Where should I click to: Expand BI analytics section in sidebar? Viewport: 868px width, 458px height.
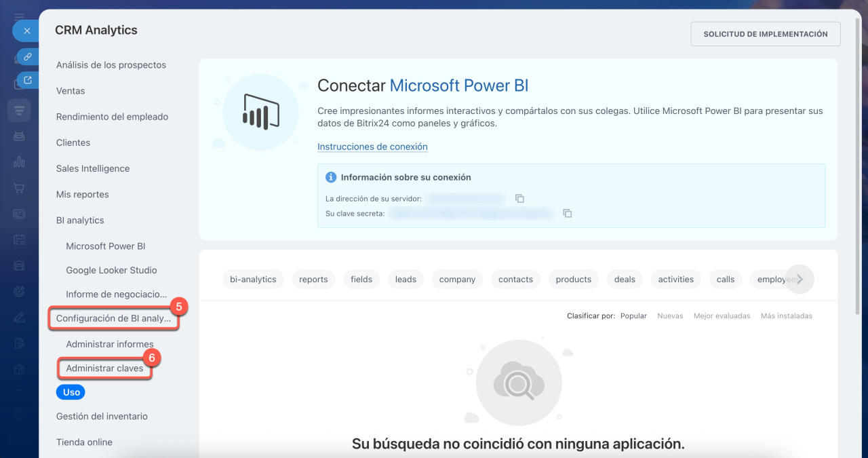pos(80,221)
